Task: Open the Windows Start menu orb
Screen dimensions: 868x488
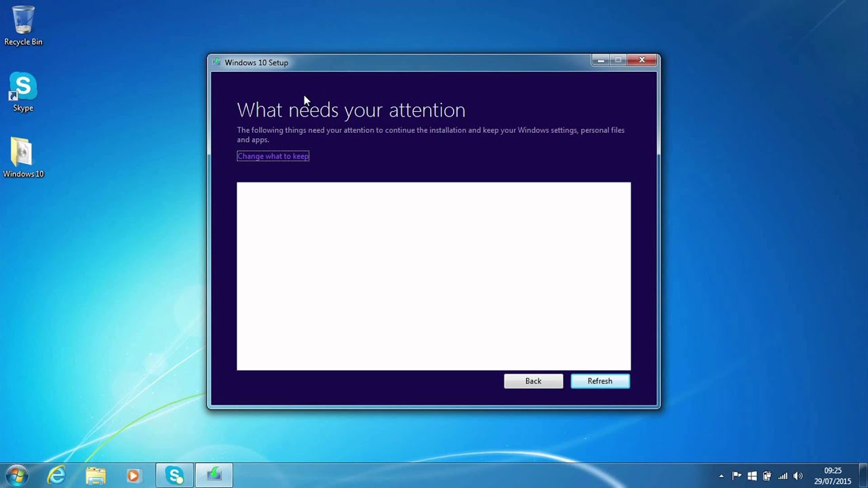Action: point(16,475)
